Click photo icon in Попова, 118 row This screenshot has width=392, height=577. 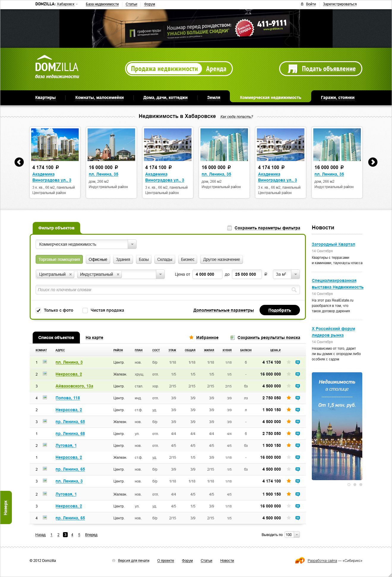(45, 397)
